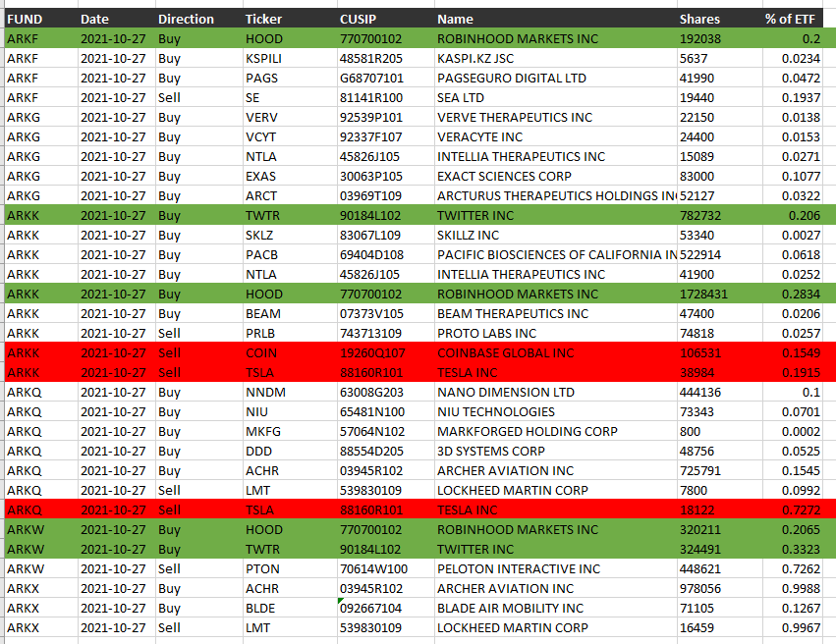Click the MARKFORGED HOLDING CORP cell
The height and width of the screenshot is (644, 836).
coord(528,431)
